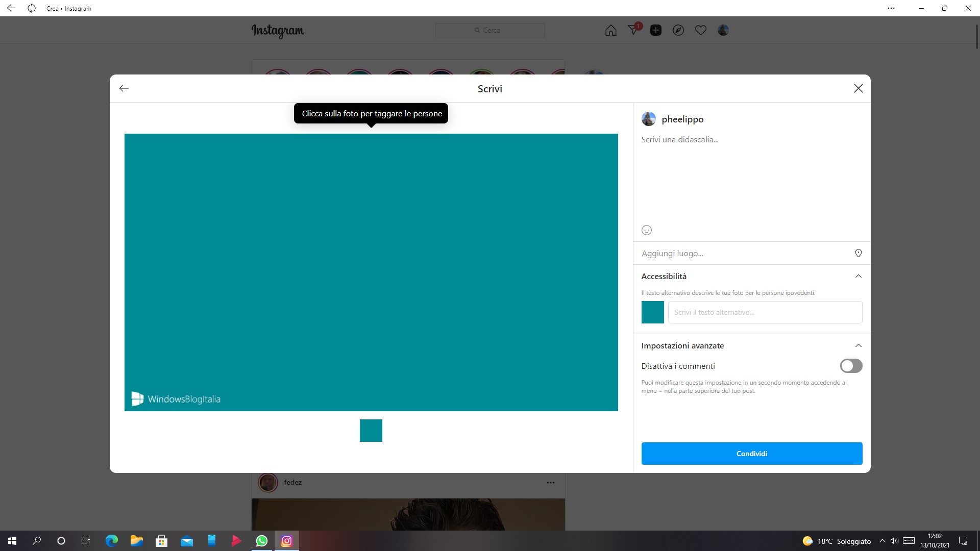Click the teal thumbnail beside alt text field
Viewport: 980px width, 551px height.
tap(653, 312)
